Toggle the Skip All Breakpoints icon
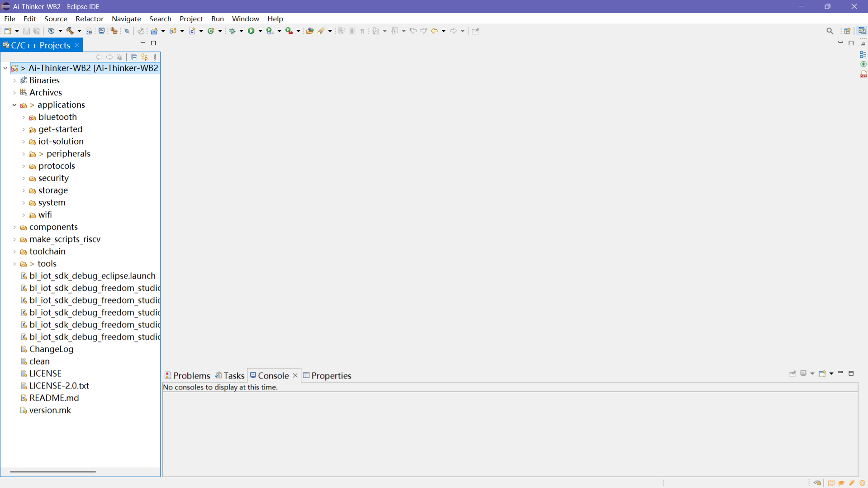The width and height of the screenshot is (868, 488). click(x=127, y=31)
